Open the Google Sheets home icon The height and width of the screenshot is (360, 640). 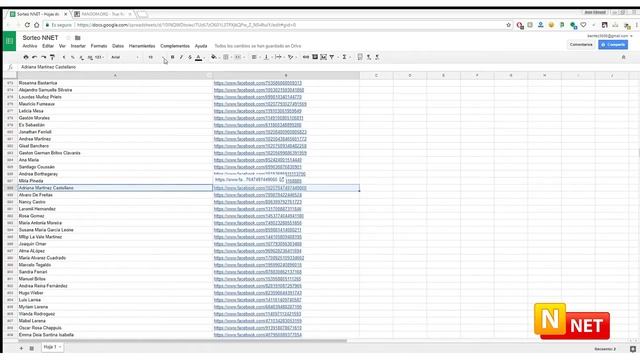(9, 41)
